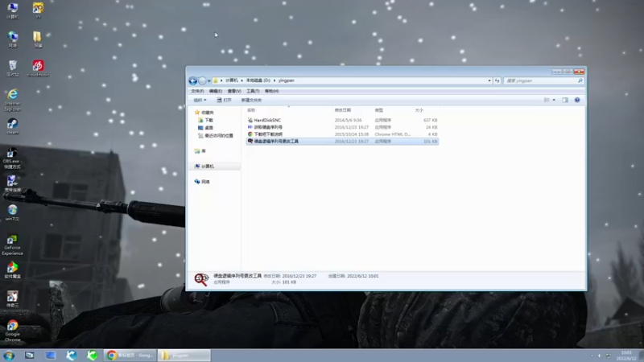
Task: Select the HardDiskSNC file
Action: [343, 120]
